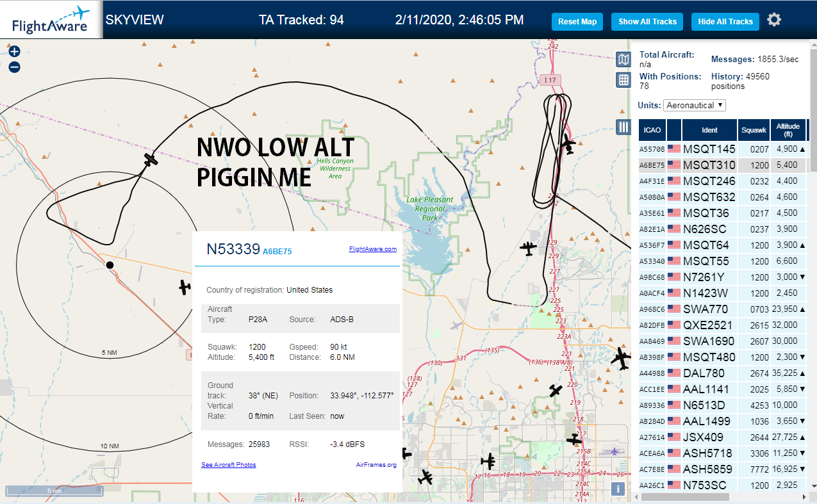Select the ASH5859 aircraft row

pyautogui.click(x=723, y=469)
